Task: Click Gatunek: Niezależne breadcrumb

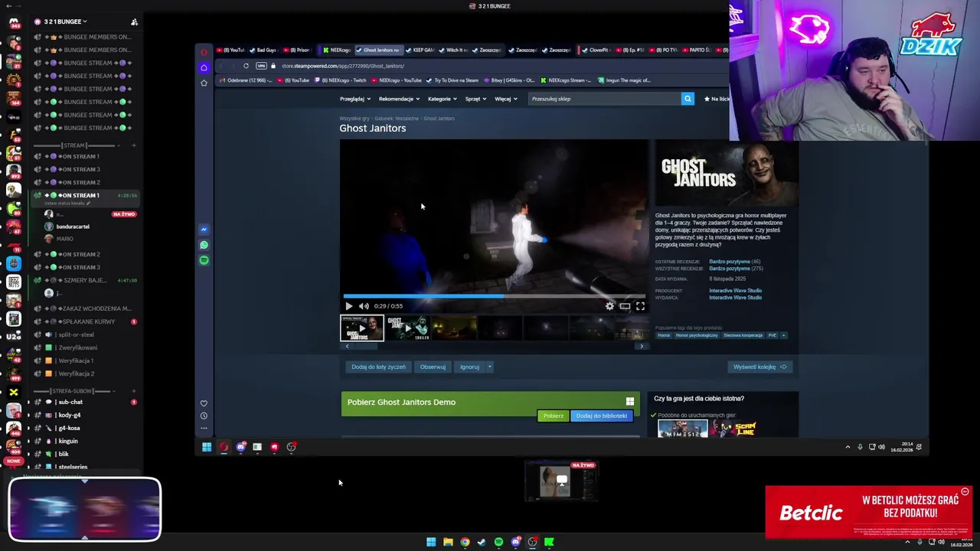Action: 397,119
